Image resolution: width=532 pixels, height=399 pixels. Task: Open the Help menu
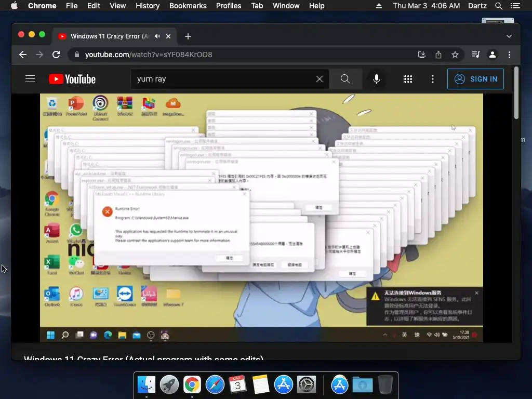(316, 6)
